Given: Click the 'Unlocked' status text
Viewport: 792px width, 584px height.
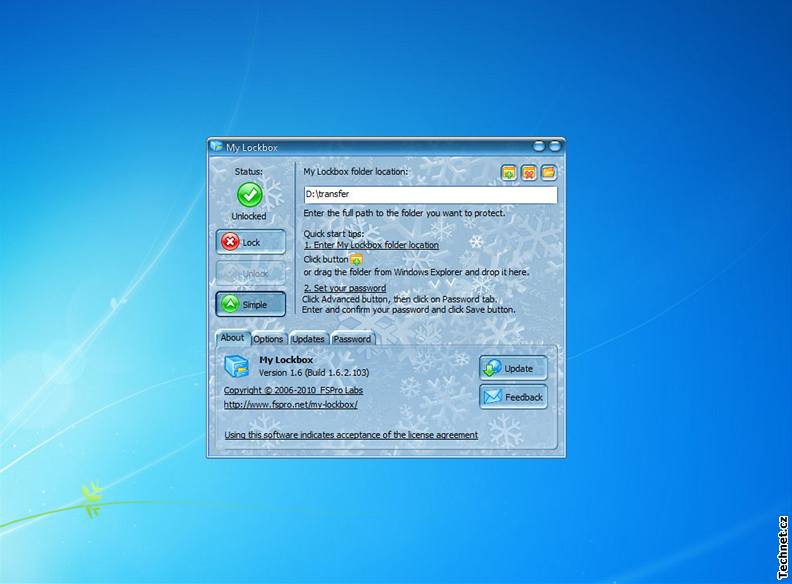Looking at the screenshot, I should click(249, 216).
